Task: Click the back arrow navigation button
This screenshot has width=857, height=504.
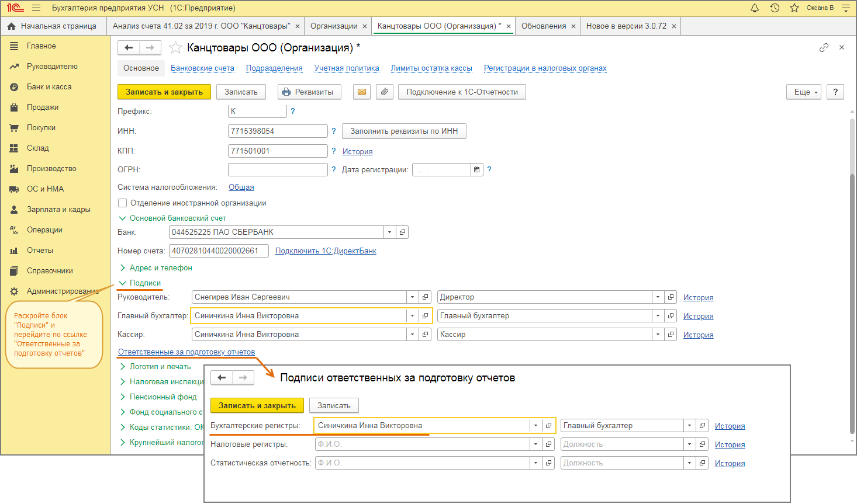Action: [129, 47]
